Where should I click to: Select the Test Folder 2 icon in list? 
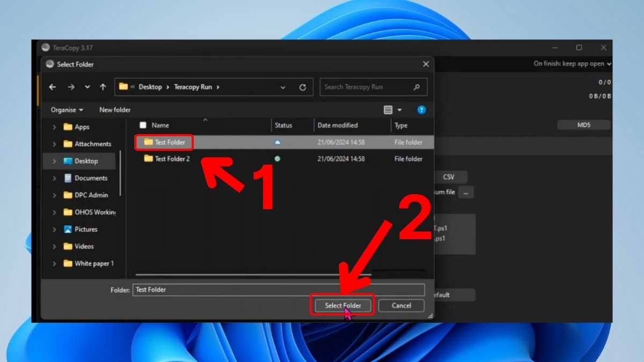click(148, 159)
